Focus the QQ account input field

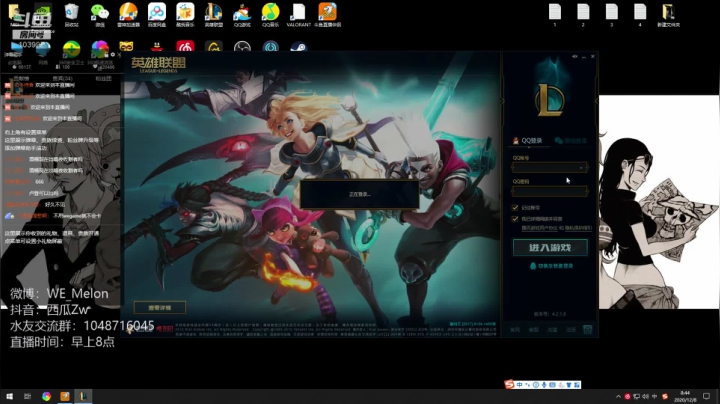pyautogui.click(x=550, y=168)
